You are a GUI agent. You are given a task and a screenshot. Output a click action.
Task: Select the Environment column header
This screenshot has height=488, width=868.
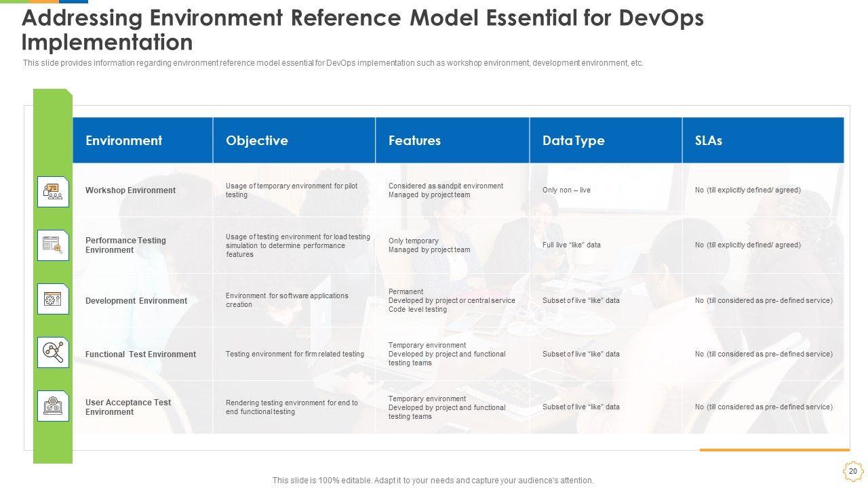tap(123, 140)
